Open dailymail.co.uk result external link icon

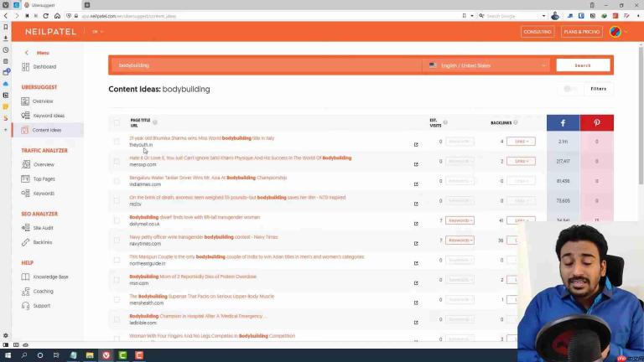[x=416, y=224]
